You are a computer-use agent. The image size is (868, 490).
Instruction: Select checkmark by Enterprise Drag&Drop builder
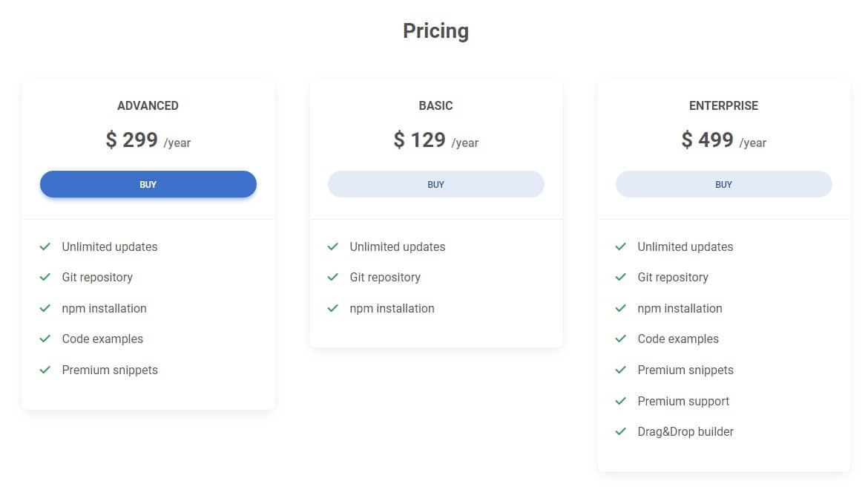pyautogui.click(x=621, y=431)
